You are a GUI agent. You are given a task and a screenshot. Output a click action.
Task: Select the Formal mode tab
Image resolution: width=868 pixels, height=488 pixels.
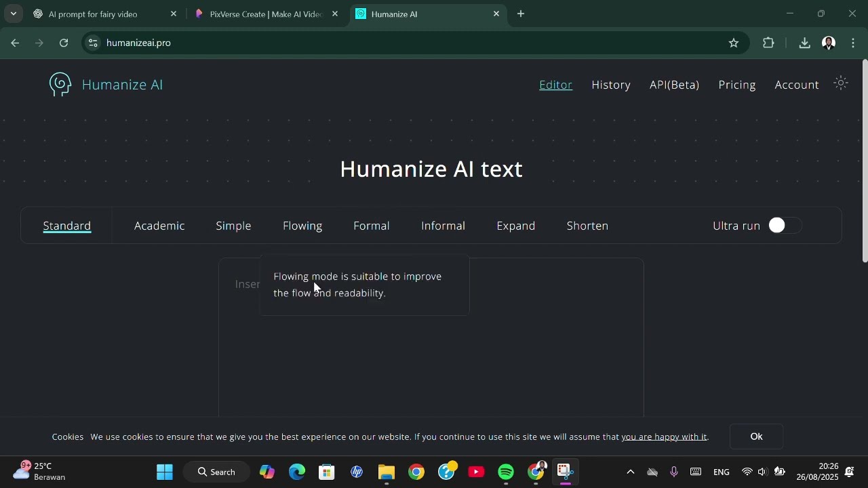372,226
